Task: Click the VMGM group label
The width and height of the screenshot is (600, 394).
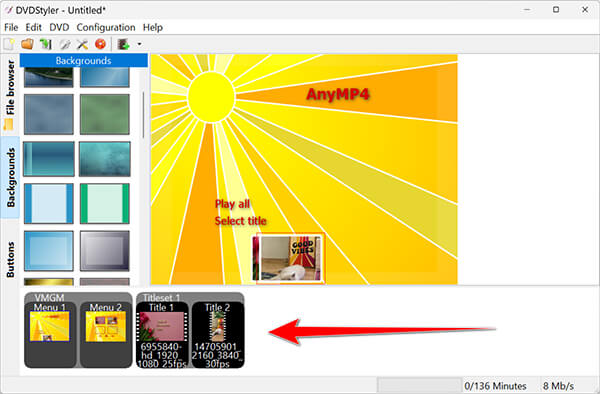Action: pyautogui.click(x=49, y=298)
